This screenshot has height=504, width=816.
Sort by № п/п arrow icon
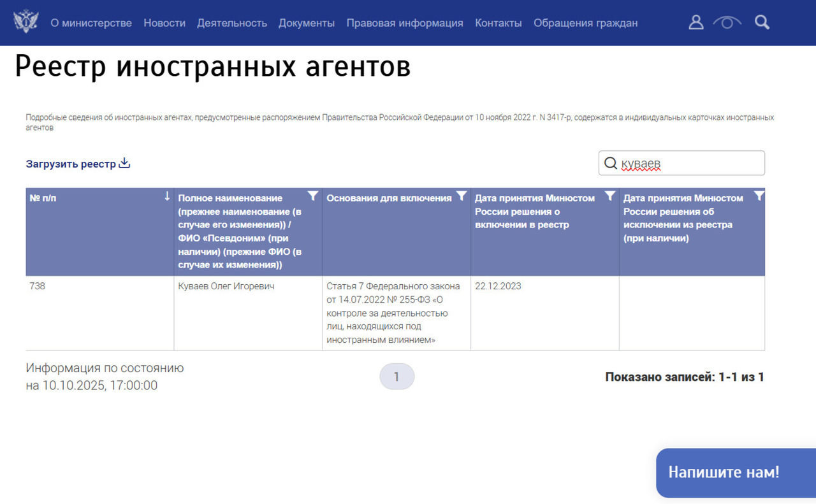coord(167,196)
